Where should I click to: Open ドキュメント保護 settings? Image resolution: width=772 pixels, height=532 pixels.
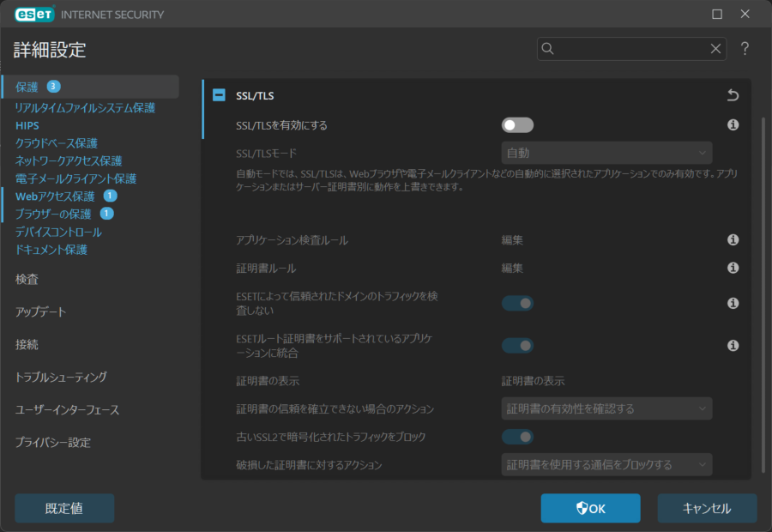point(51,250)
